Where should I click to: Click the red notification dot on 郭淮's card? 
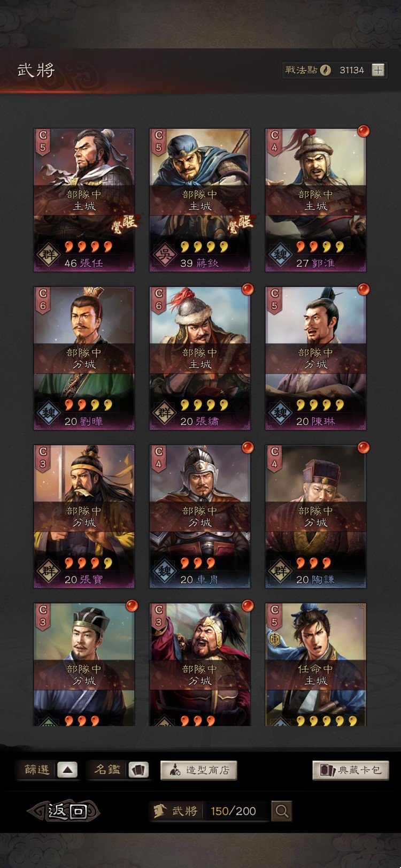[x=364, y=131]
